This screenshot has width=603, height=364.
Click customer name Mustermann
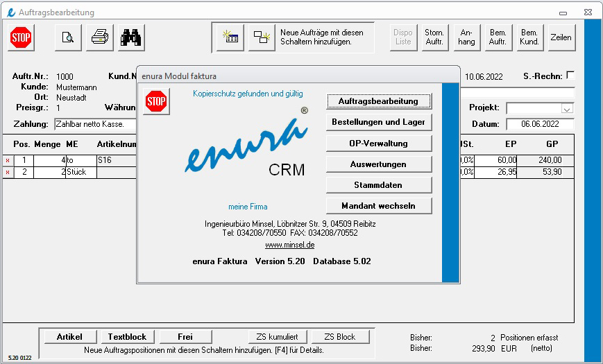pyautogui.click(x=76, y=87)
